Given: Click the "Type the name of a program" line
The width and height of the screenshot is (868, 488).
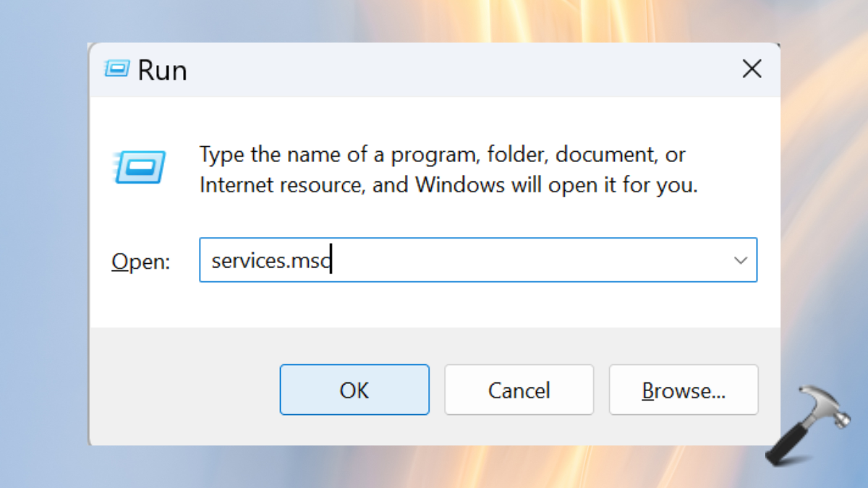Looking at the screenshot, I should point(442,154).
